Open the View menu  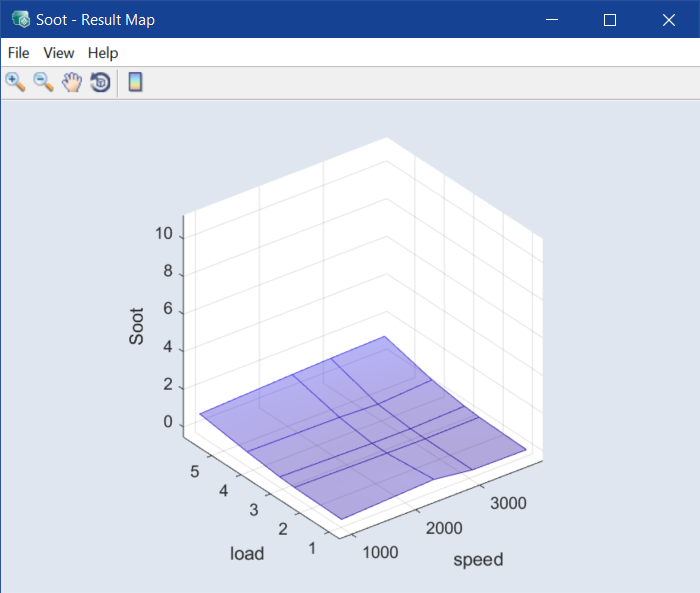59,53
